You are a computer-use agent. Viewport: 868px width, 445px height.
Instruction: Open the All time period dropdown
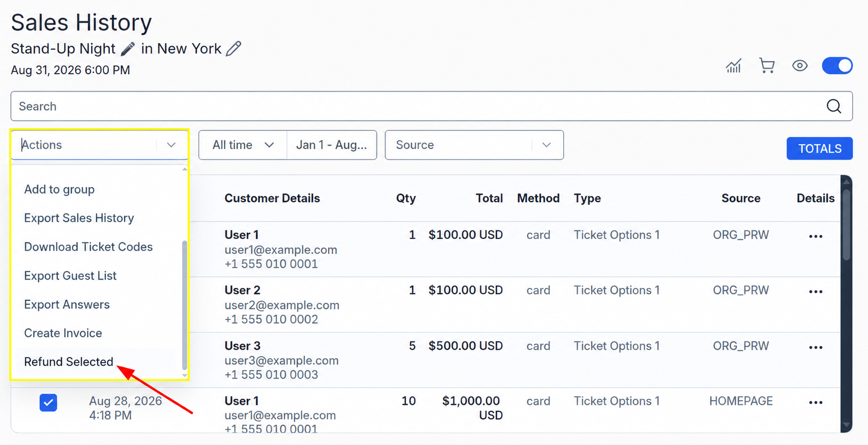coord(243,145)
